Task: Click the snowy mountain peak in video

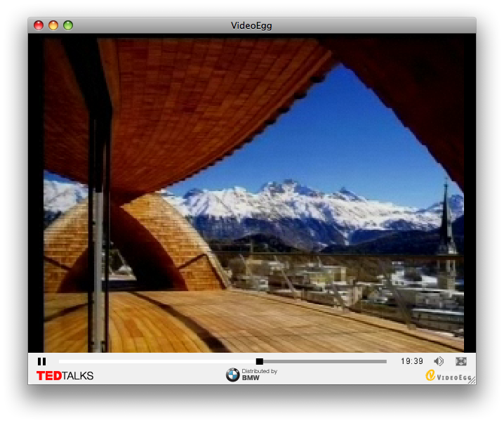Action: click(x=288, y=188)
